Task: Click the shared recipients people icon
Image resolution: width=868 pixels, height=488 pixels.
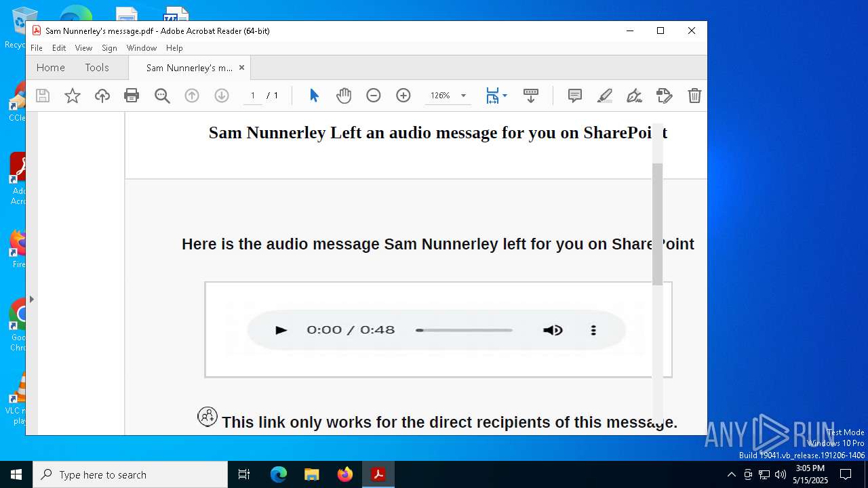Action: click(208, 416)
